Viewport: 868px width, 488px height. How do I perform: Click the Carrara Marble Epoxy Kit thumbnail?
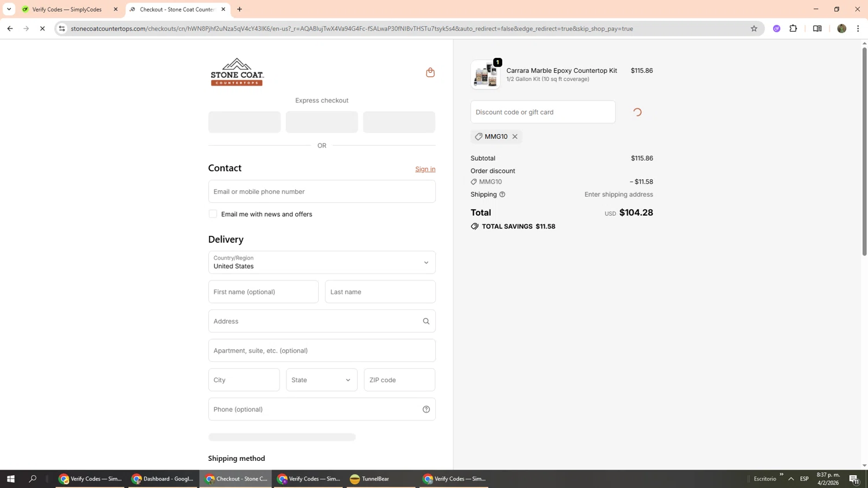(486, 75)
